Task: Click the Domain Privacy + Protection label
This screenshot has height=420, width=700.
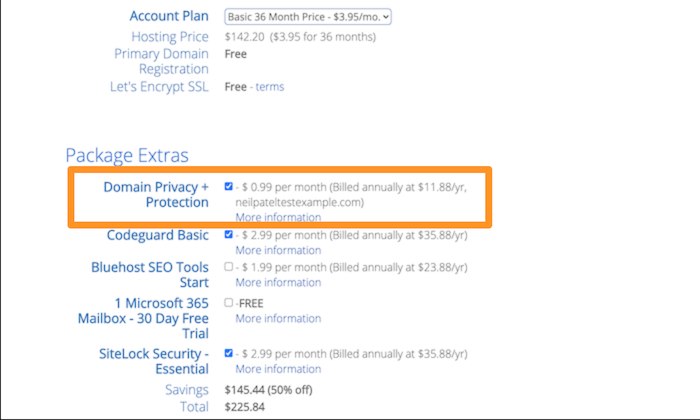Action: (156, 195)
